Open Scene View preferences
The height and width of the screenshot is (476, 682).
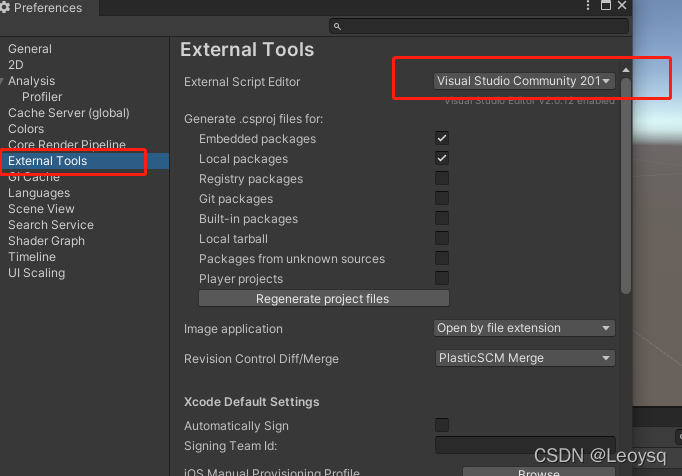pyautogui.click(x=41, y=209)
